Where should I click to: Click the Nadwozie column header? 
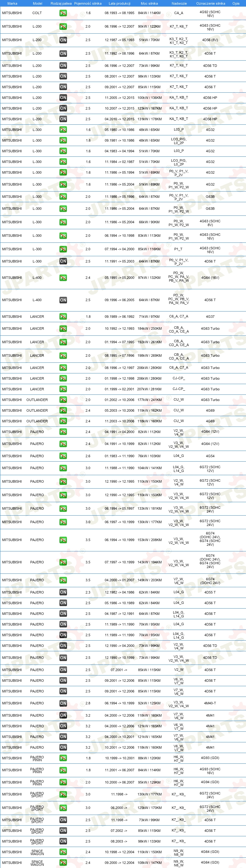tap(179, 3)
